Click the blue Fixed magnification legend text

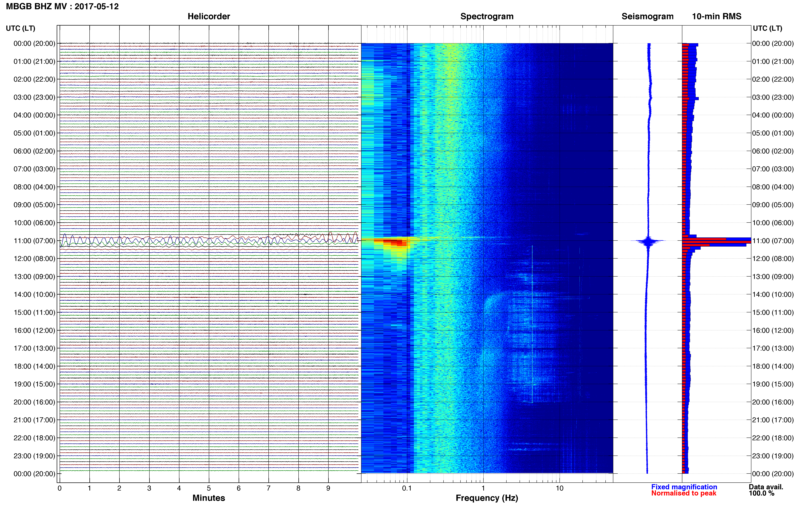pyautogui.click(x=684, y=487)
